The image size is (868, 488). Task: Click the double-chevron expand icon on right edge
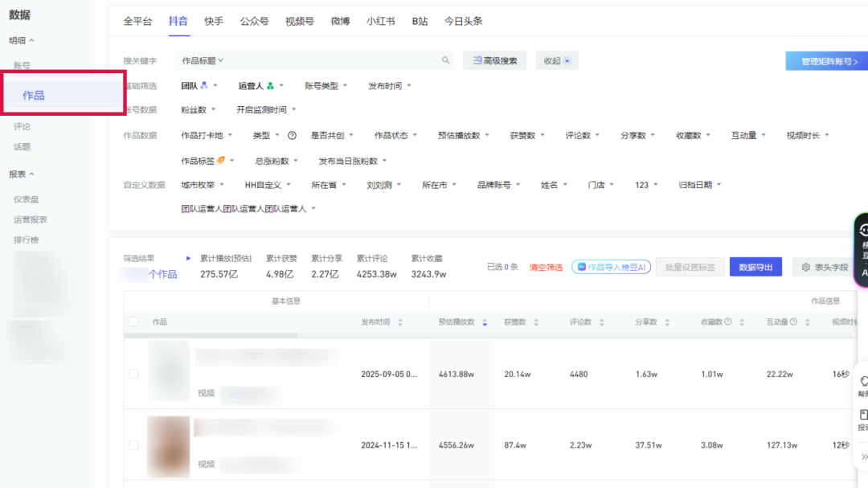coord(863,457)
